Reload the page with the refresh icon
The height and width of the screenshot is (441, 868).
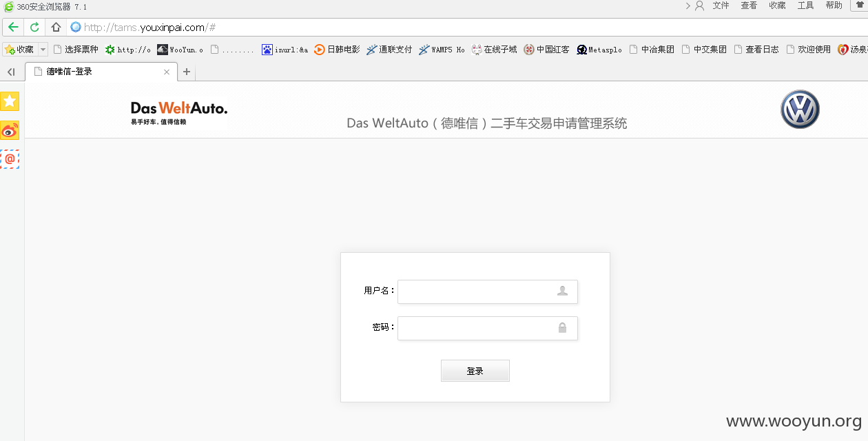(x=34, y=28)
